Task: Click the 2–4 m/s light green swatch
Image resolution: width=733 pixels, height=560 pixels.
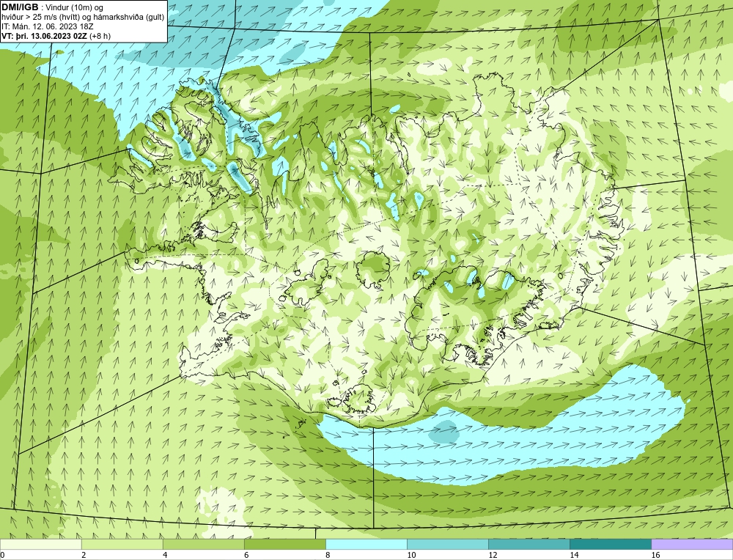Action: [x=122, y=544]
